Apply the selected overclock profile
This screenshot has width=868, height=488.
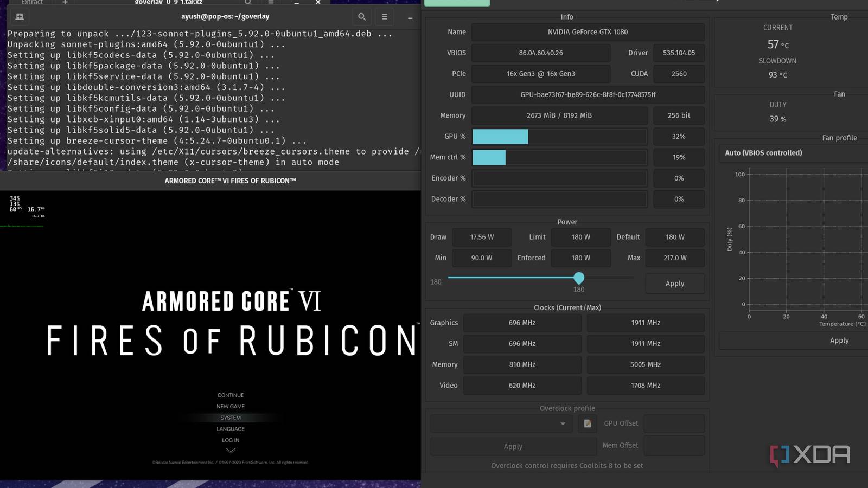coord(513,446)
